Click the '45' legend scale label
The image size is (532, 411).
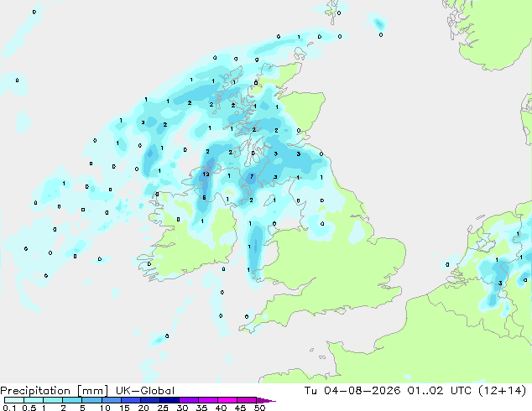[x=240, y=408]
